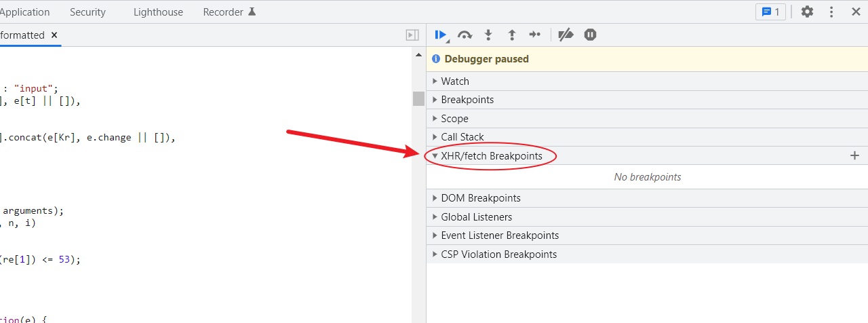This screenshot has width=868, height=323.
Task: Step over next function call
Action: point(465,35)
